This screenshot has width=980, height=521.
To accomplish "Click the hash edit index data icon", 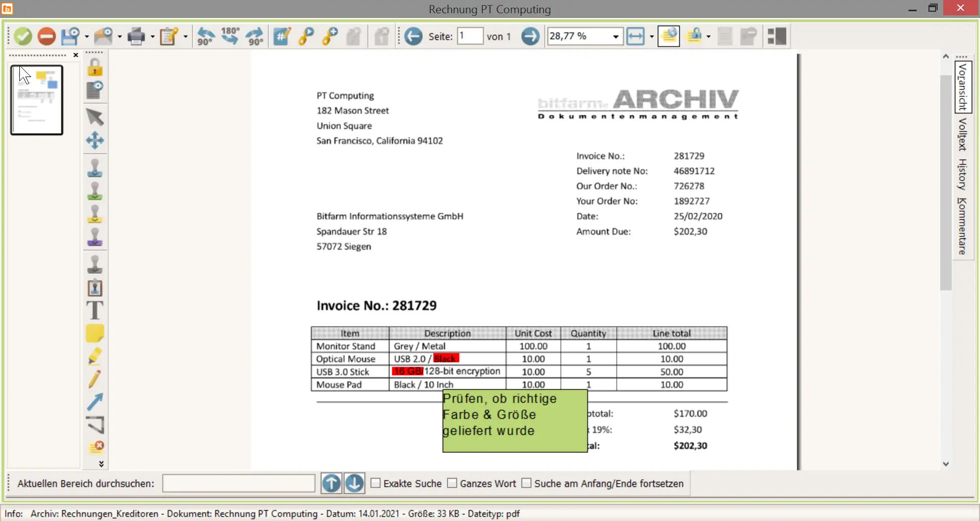I will [x=282, y=36].
